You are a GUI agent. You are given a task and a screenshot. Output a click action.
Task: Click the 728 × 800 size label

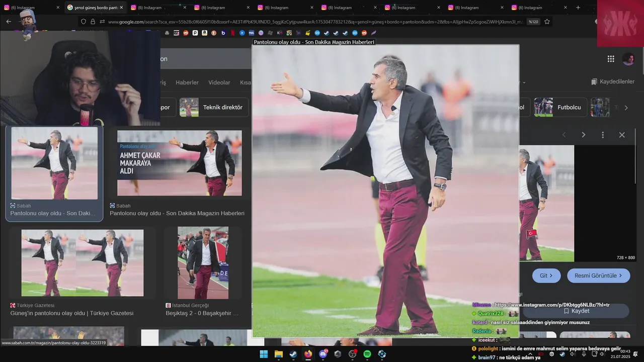(626, 257)
